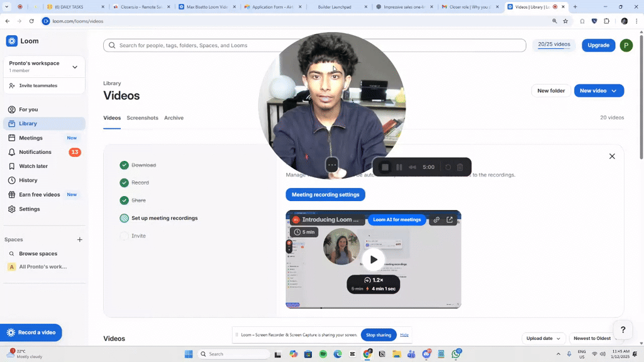Click Stop sharing in the share bar
This screenshot has width=644, height=362.
pos(378,335)
